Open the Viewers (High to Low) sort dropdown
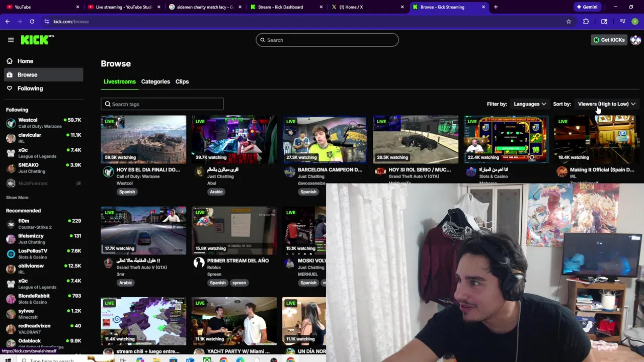The width and height of the screenshot is (644, 362). [606, 104]
